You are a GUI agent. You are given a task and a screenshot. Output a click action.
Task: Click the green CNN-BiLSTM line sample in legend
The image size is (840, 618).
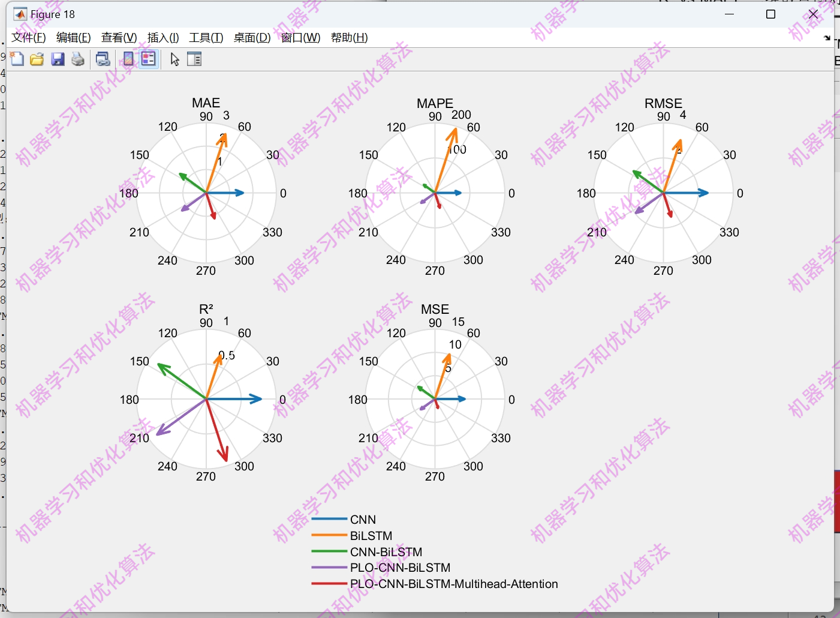[329, 551]
